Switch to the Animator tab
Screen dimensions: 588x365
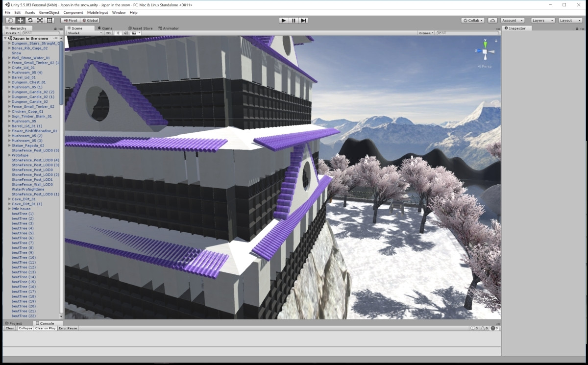tap(169, 28)
